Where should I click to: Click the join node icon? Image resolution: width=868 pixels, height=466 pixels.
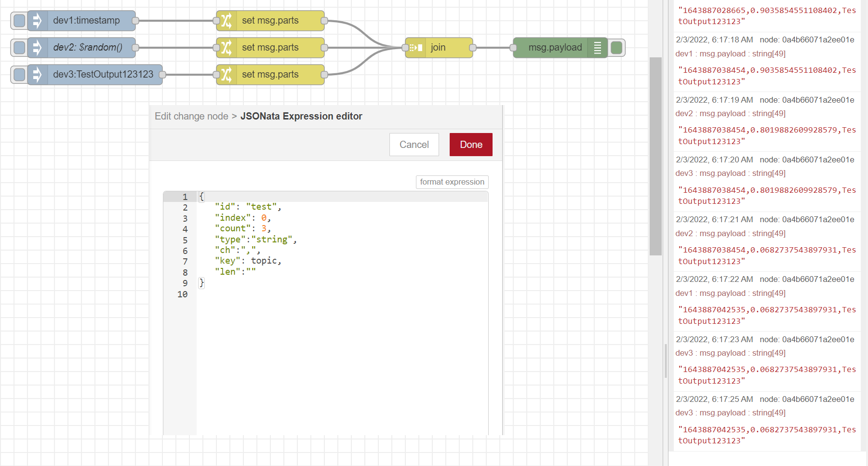(x=415, y=48)
